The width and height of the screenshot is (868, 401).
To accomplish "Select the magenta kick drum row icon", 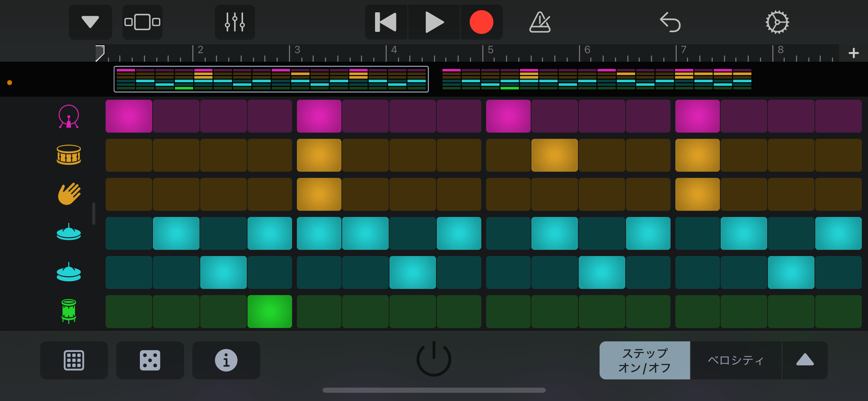I will (x=69, y=117).
